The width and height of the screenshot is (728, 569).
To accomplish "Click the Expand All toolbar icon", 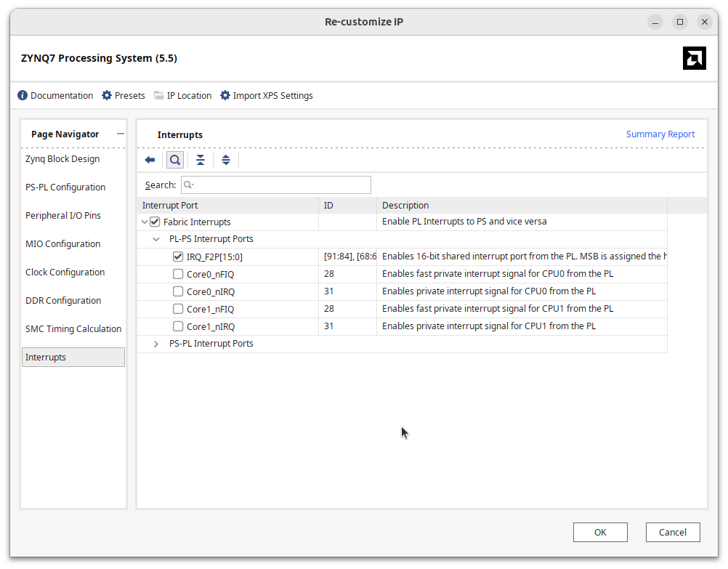I will [x=226, y=160].
